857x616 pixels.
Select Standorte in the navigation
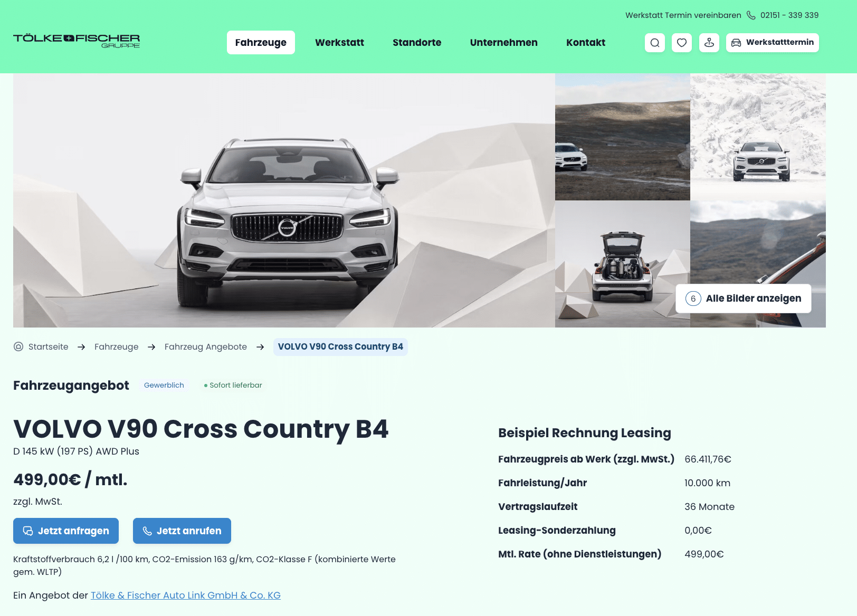click(x=417, y=43)
